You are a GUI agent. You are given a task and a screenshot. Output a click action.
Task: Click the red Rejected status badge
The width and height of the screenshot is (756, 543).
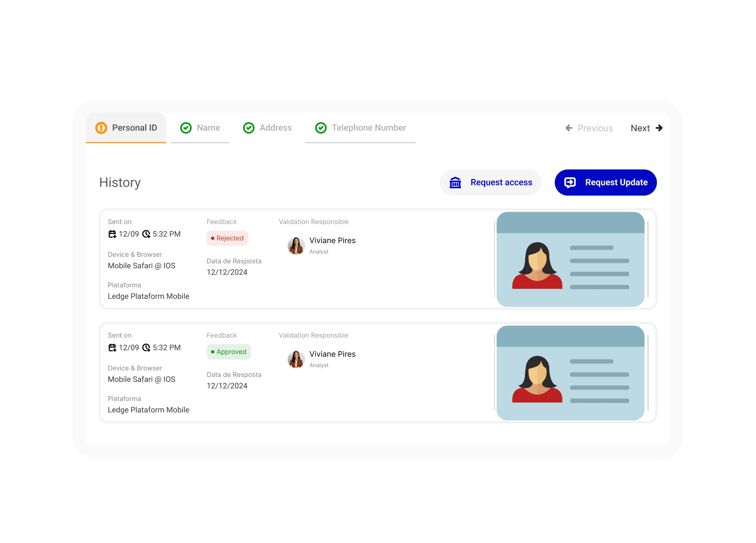[x=227, y=238]
